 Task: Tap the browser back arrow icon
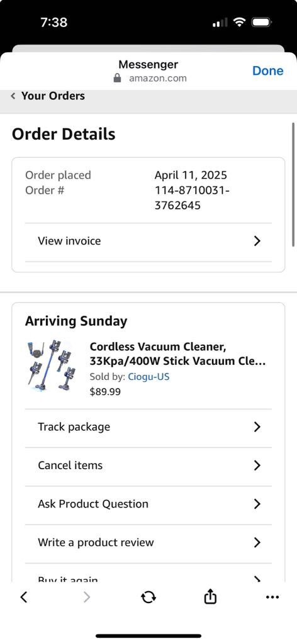[24, 597]
